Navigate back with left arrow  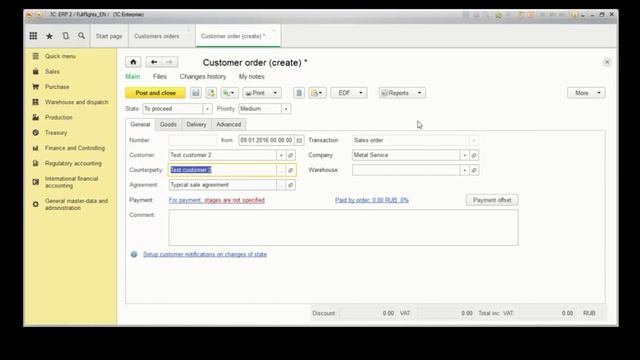pos(154,62)
